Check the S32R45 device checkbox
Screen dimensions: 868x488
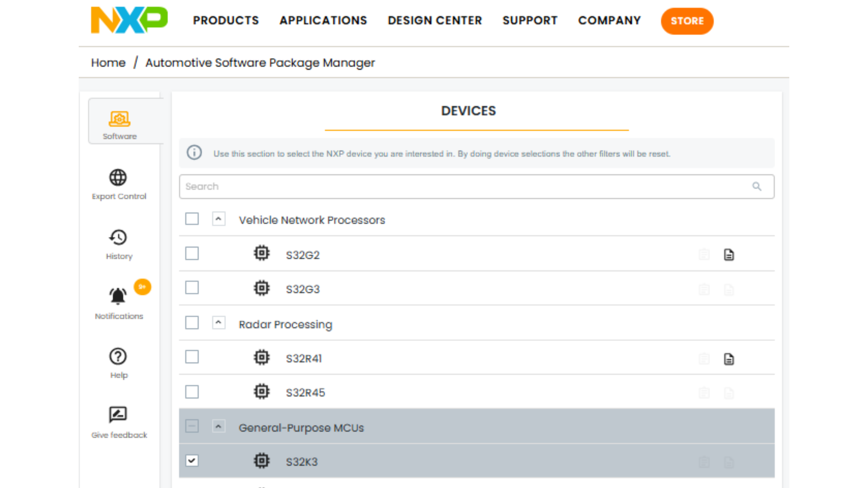click(x=192, y=392)
